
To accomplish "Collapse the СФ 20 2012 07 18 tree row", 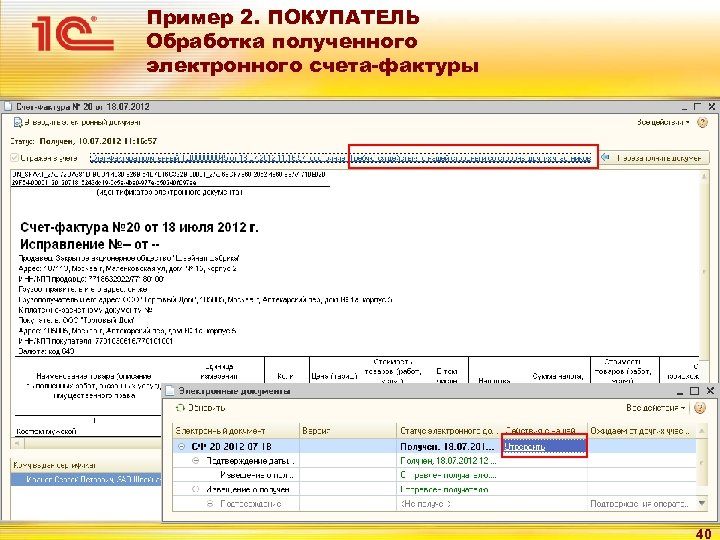I will (x=181, y=446).
